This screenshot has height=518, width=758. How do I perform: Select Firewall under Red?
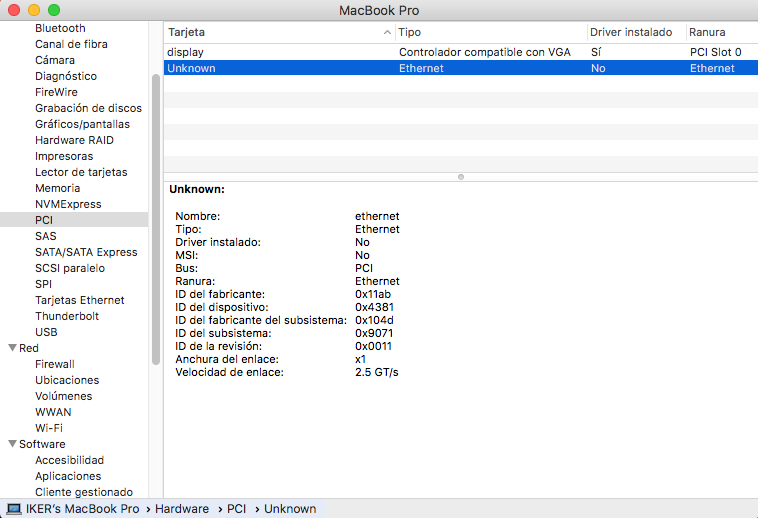pyautogui.click(x=55, y=364)
